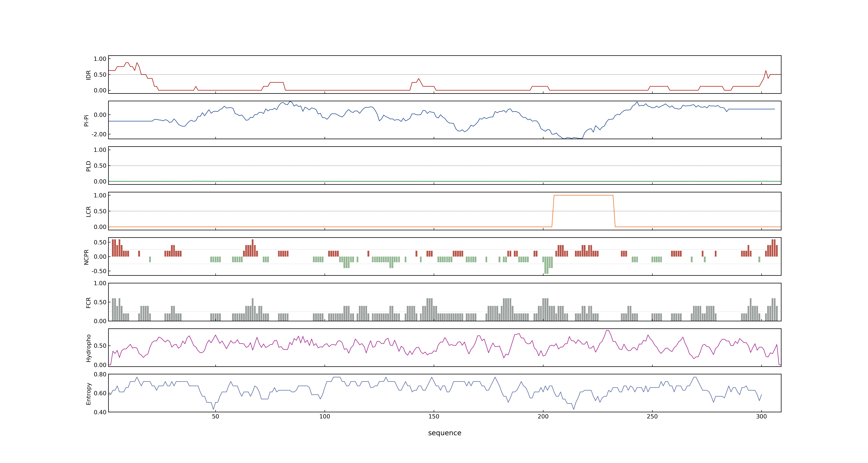
Task: Click the Pi-Pi axis label
Action: tap(86, 120)
